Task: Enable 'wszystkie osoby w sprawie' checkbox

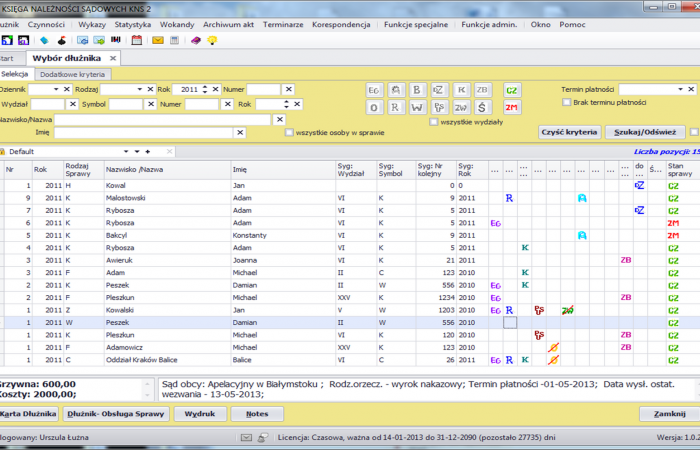Action: [289, 133]
